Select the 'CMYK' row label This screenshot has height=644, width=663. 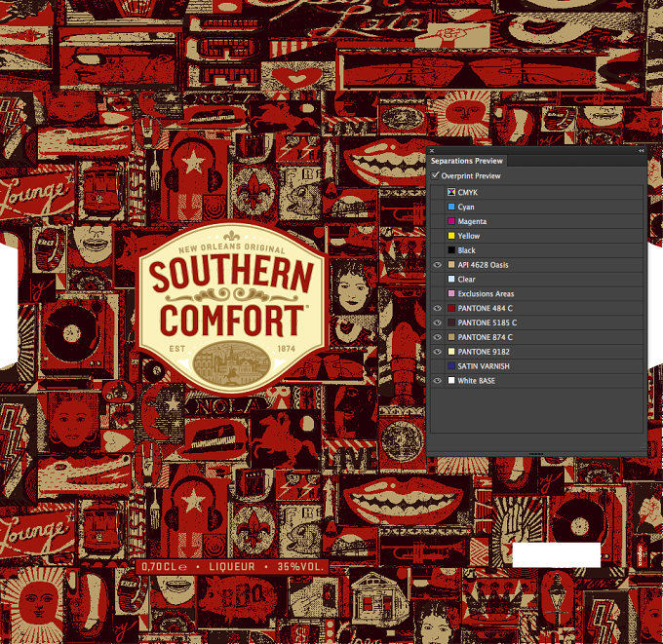467,192
